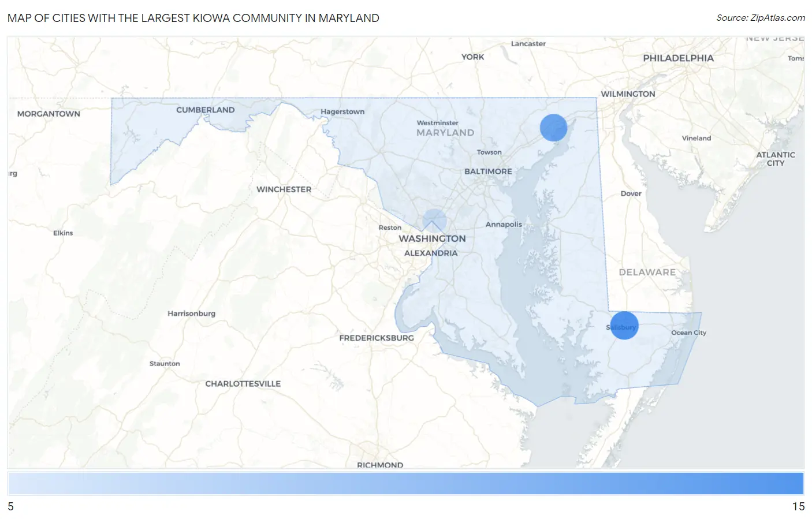Click the CHARLOTTESVILLE label

click(x=243, y=384)
